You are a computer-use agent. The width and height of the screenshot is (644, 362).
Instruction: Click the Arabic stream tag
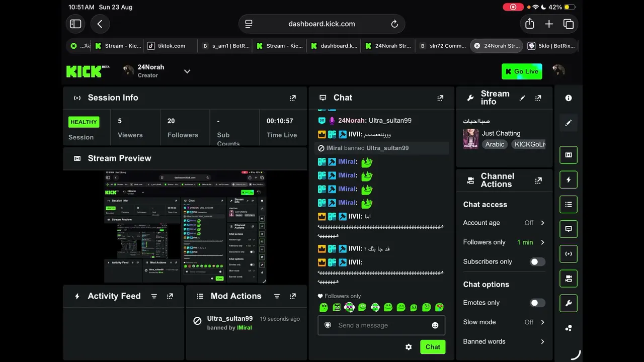click(x=495, y=144)
